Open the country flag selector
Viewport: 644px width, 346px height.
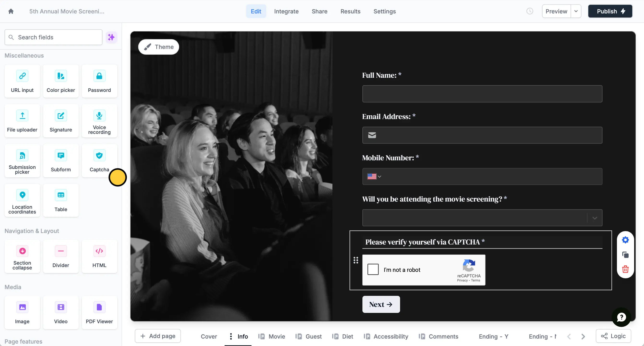coord(374,176)
